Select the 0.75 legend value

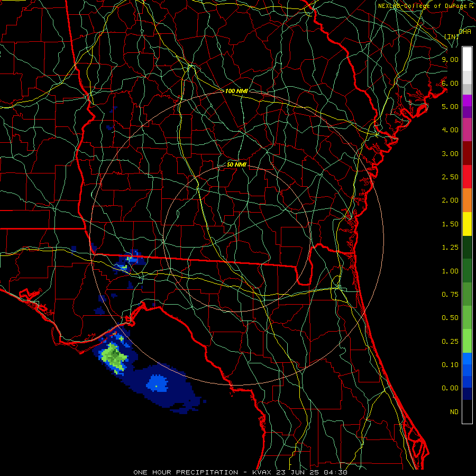(x=450, y=295)
